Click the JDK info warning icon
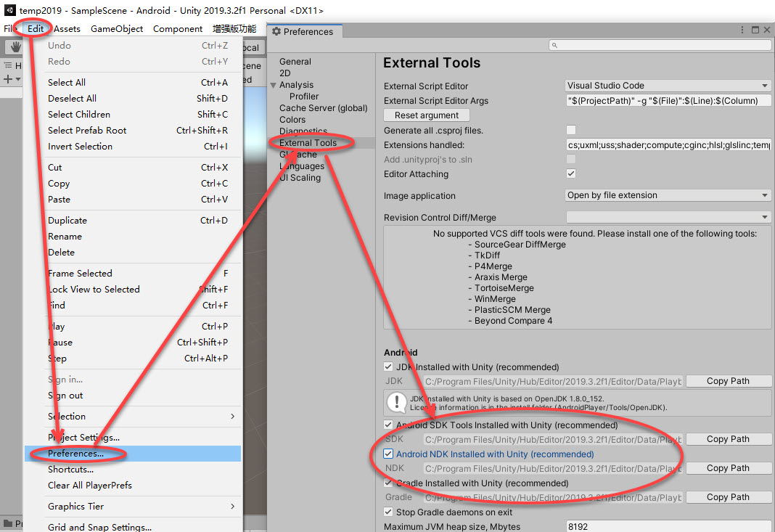This screenshot has height=532, width=775. pyautogui.click(x=397, y=403)
